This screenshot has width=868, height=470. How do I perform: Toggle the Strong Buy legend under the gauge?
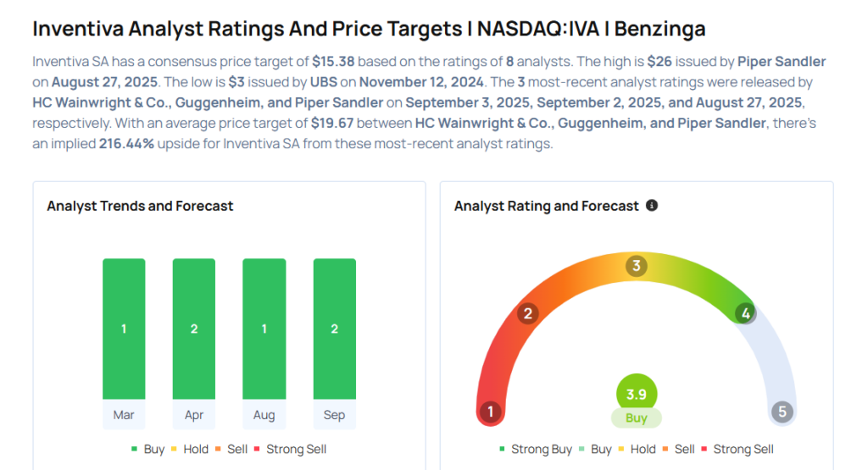(x=536, y=449)
